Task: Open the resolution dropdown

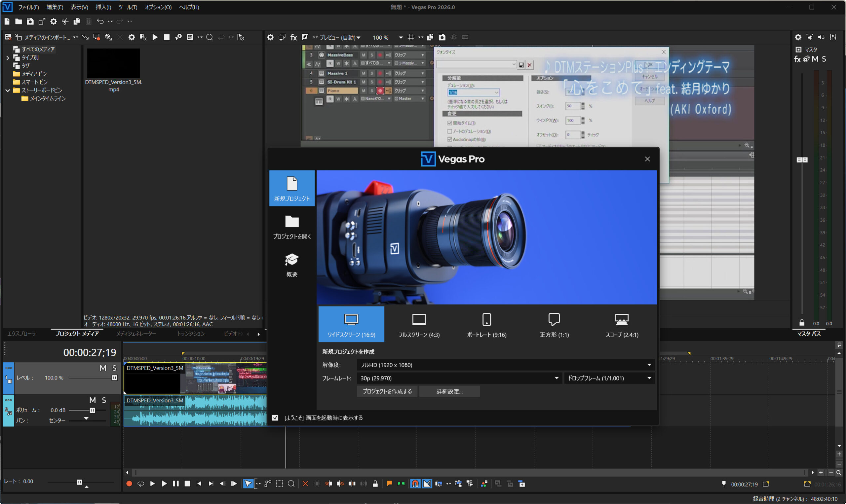Action: tap(506, 365)
